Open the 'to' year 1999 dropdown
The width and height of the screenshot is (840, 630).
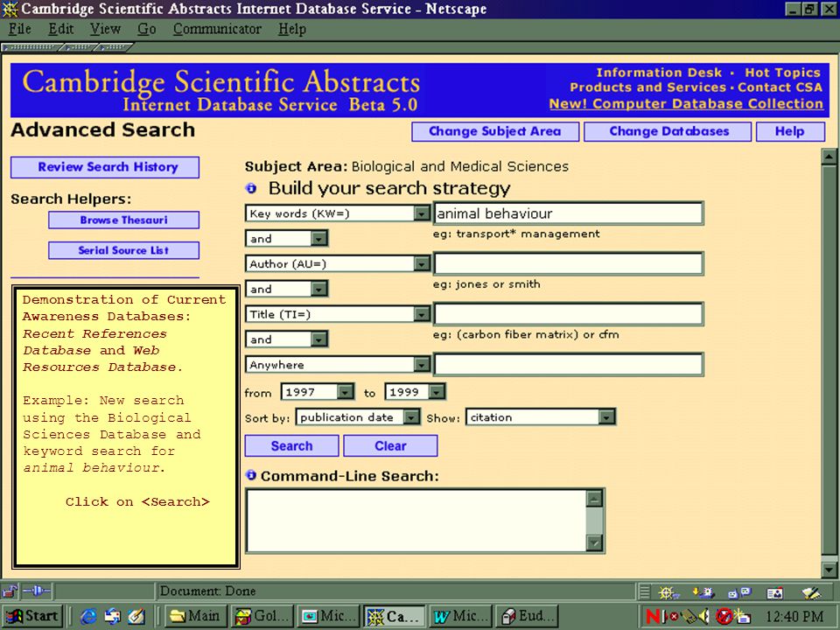click(437, 392)
